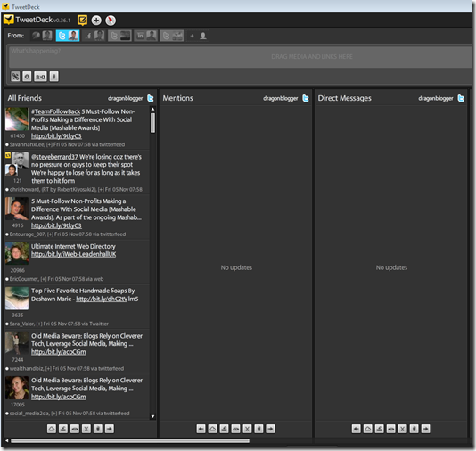The image size is (476, 451).
Task: Open the @stevebernard37 mention link
Action: [54, 157]
